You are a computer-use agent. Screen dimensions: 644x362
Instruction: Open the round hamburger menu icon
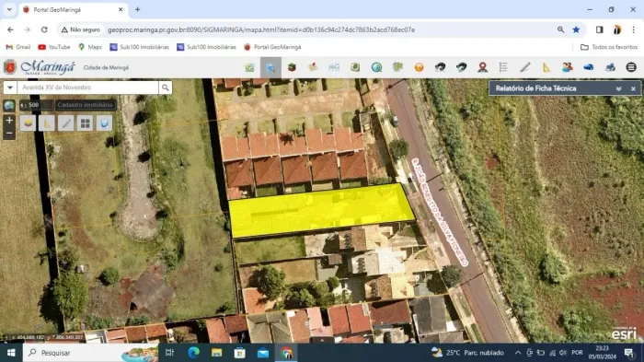pos(631,67)
